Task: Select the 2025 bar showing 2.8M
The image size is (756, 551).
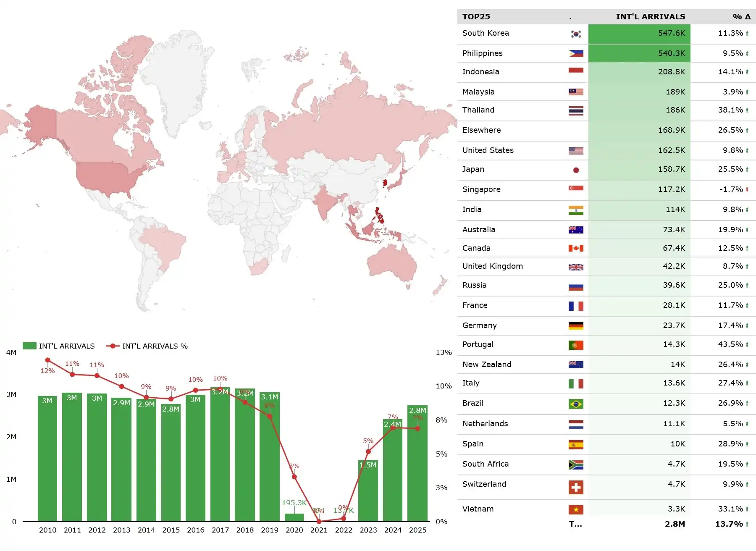Action: click(417, 463)
